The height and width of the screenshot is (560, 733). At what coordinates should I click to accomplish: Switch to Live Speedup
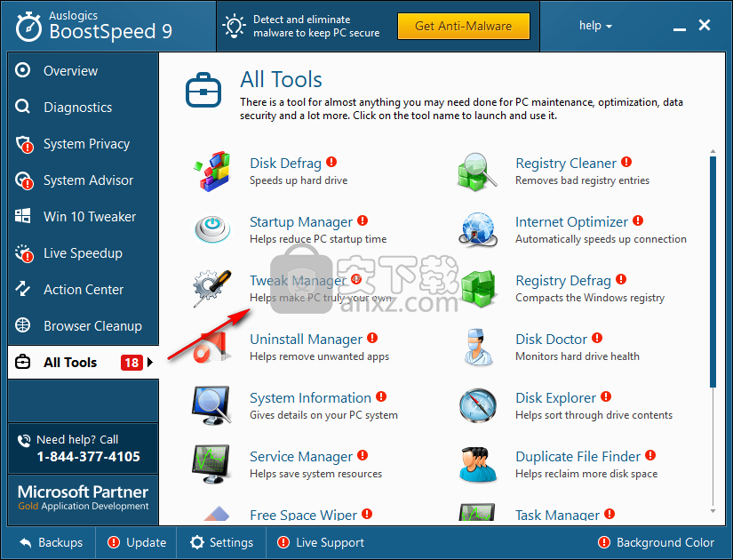click(x=84, y=253)
